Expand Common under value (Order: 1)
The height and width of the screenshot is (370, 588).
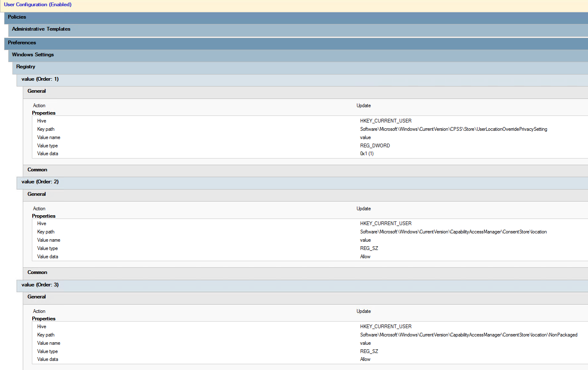coord(37,170)
